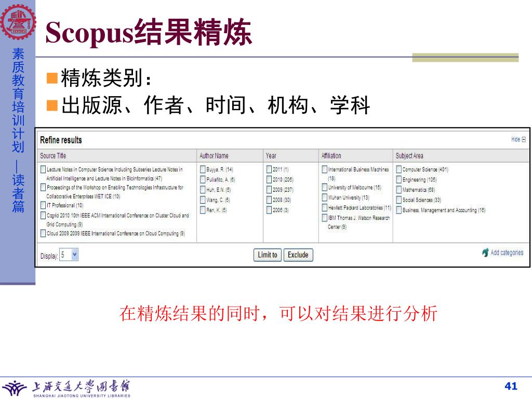Check the Ren, K. author box
The height and width of the screenshot is (399, 532).
click(x=203, y=210)
